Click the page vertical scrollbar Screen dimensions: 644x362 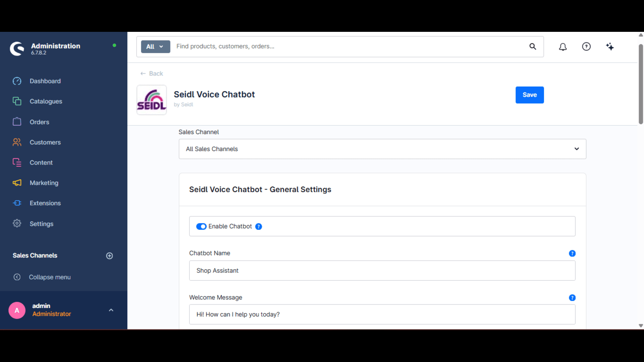(x=641, y=84)
